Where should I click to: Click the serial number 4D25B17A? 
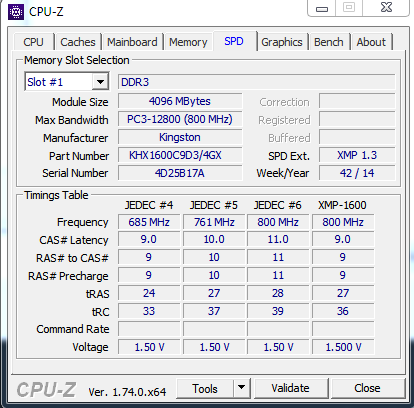pos(180,173)
